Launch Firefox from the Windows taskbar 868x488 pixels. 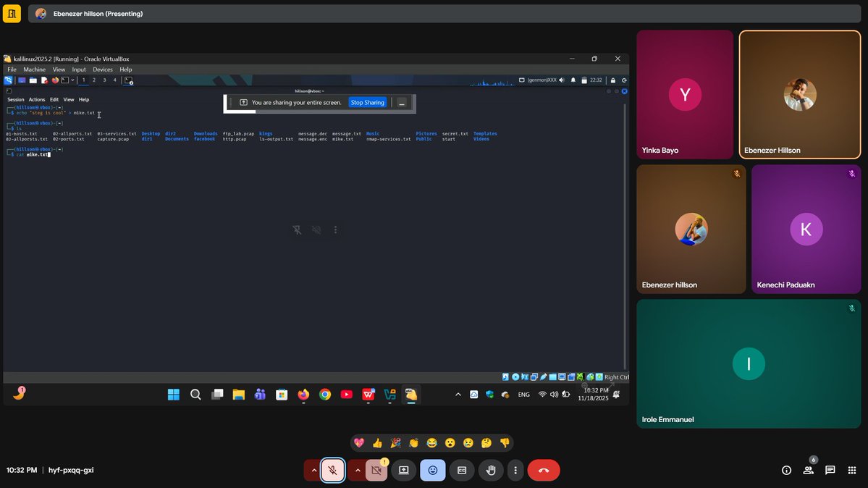click(303, 395)
